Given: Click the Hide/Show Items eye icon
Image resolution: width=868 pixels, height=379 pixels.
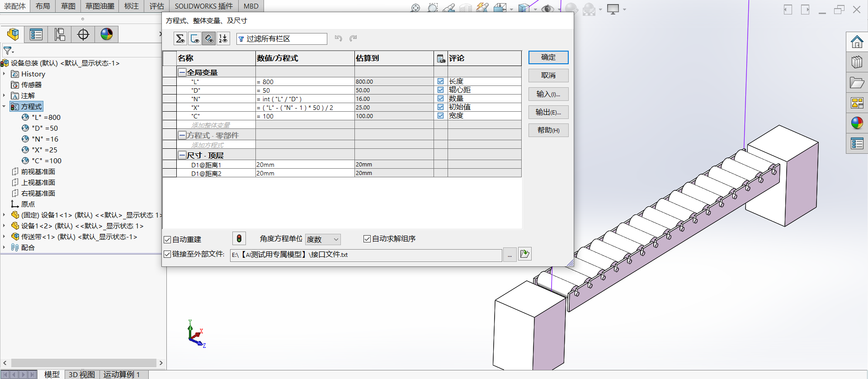Looking at the screenshot, I should (547, 8).
